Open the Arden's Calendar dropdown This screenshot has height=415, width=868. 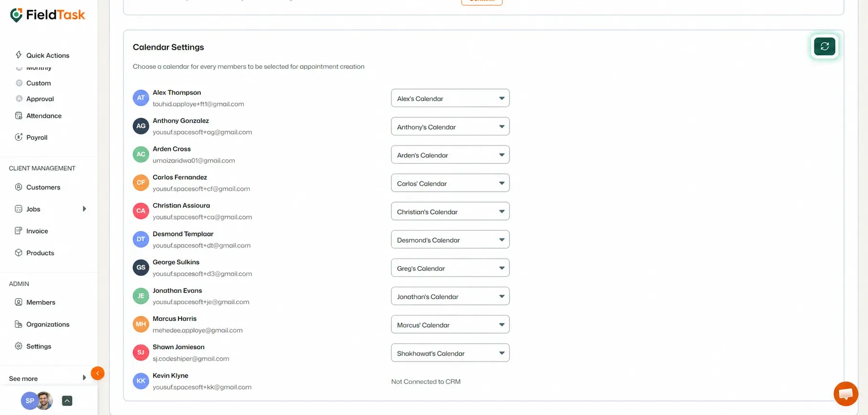tap(450, 155)
